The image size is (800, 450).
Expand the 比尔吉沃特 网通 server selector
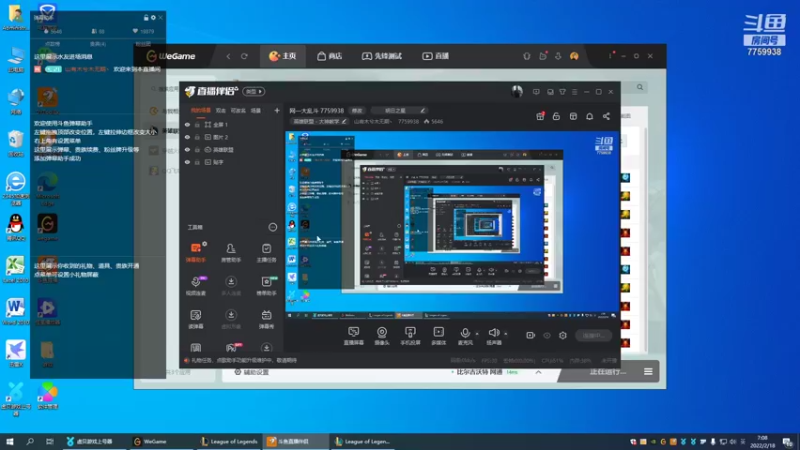[538, 372]
